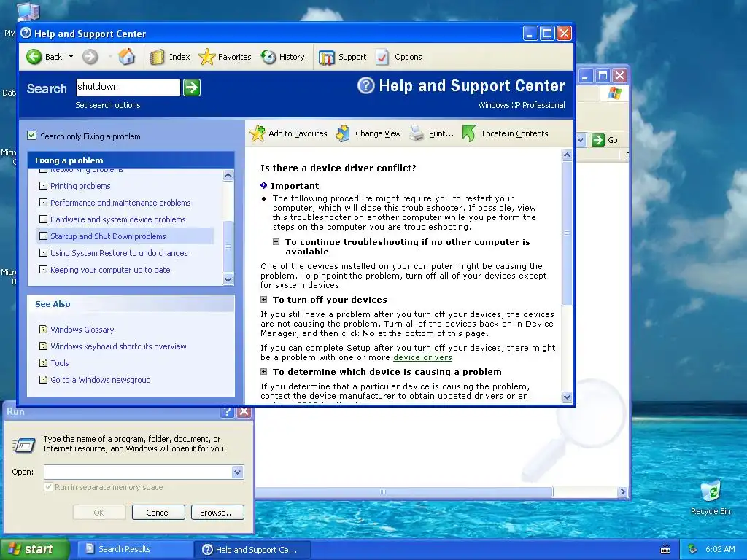Open Set search options link
Screen dimensions: 747x560
108,105
